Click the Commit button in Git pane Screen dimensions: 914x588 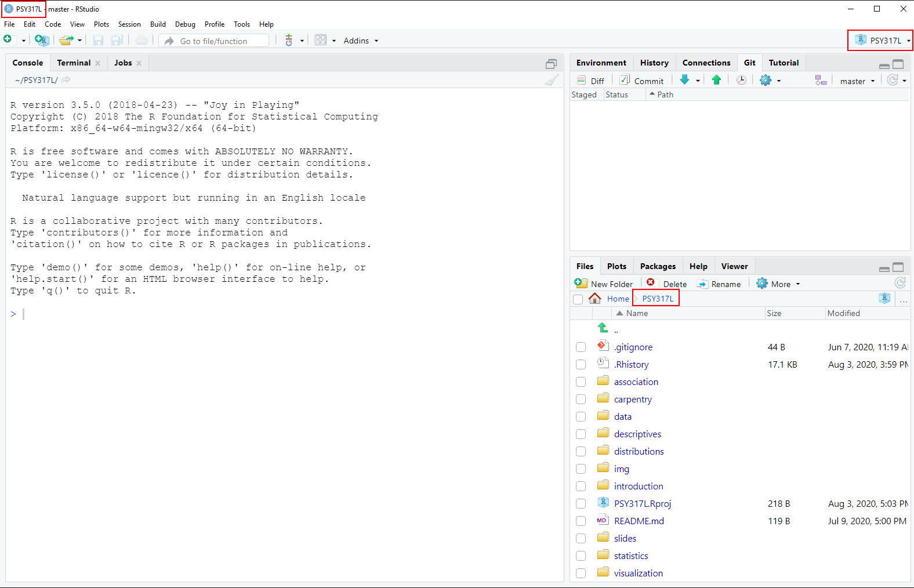pos(641,81)
